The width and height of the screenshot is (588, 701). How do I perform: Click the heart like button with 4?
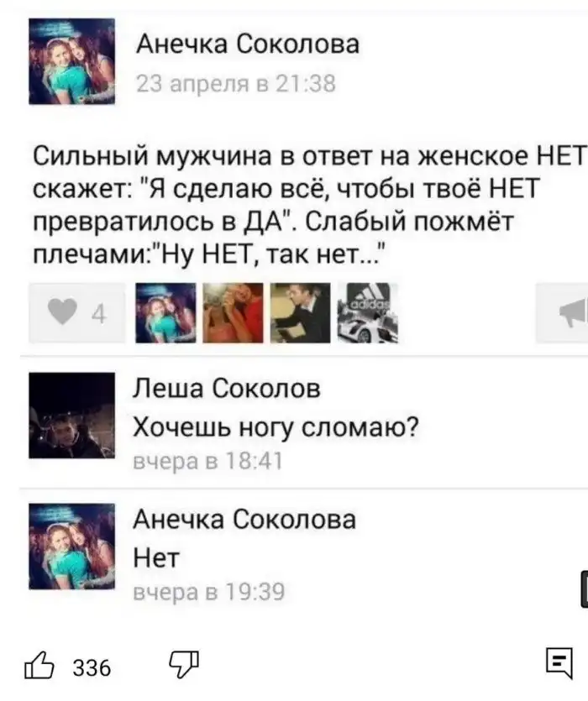77,312
